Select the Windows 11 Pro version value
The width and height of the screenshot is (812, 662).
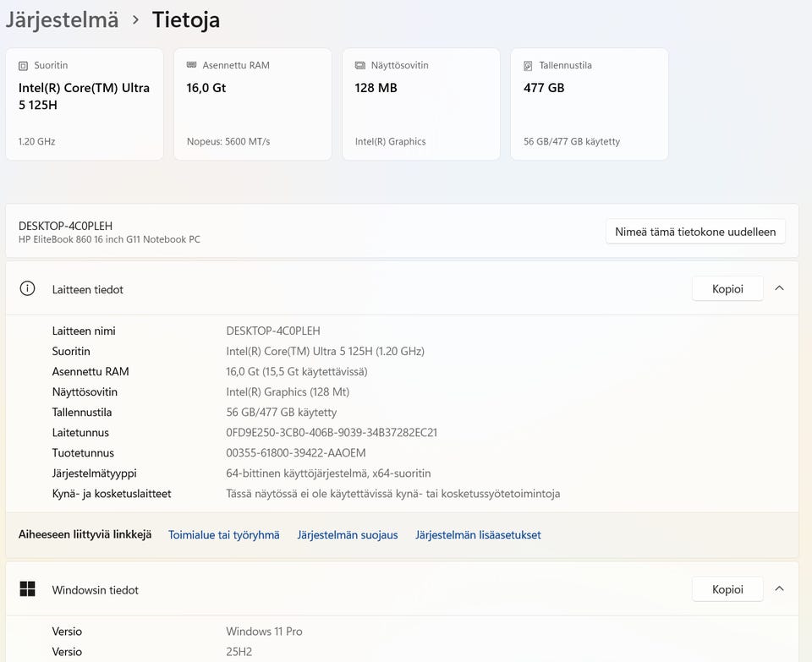(x=264, y=631)
